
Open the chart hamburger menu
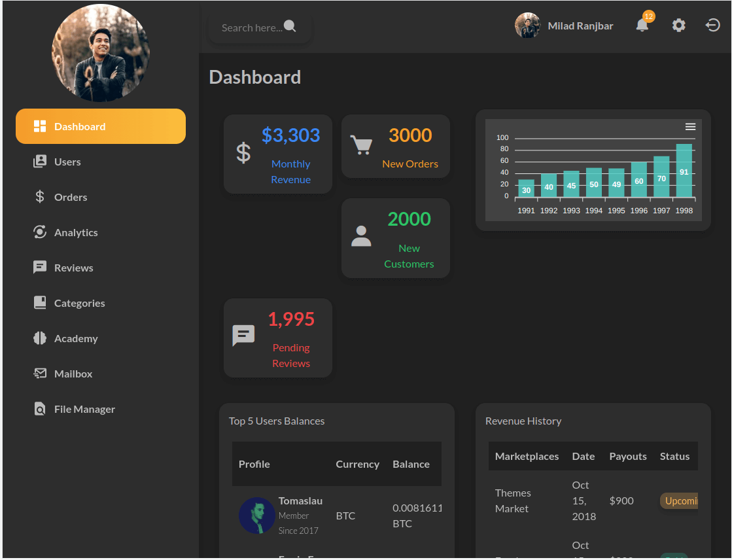coord(690,127)
